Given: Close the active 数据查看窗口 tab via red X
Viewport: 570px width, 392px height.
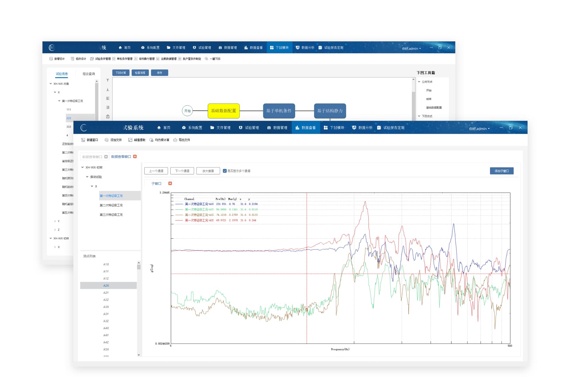Looking at the screenshot, I should tap(135, 156).
